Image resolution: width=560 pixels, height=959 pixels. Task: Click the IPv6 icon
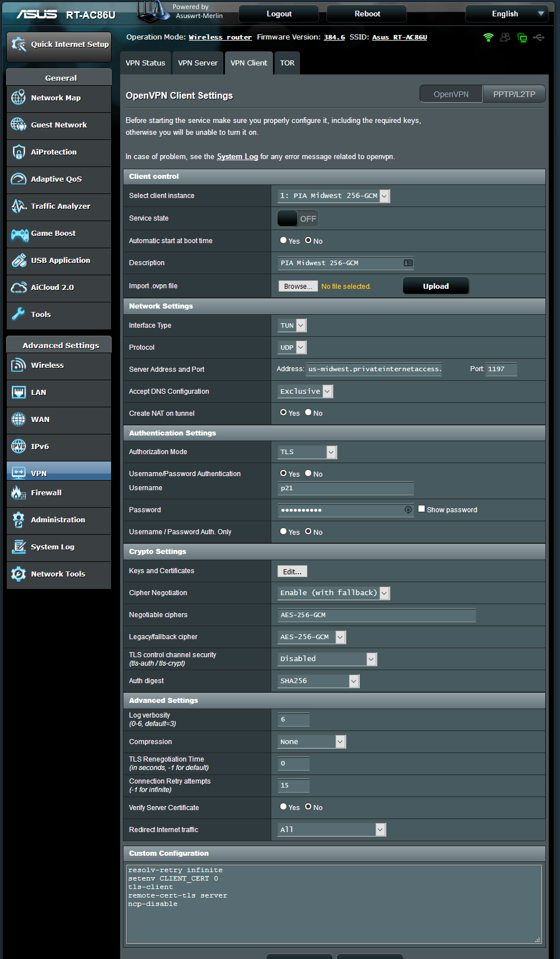pyautogui.click(x=19, y=446)
